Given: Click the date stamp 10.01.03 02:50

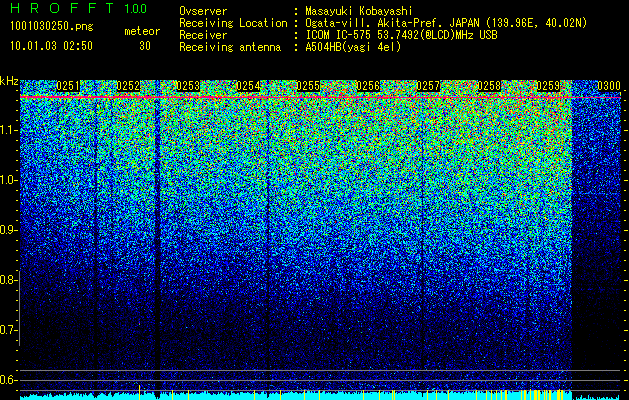Looking at the screenshot, I should [51, 46].
